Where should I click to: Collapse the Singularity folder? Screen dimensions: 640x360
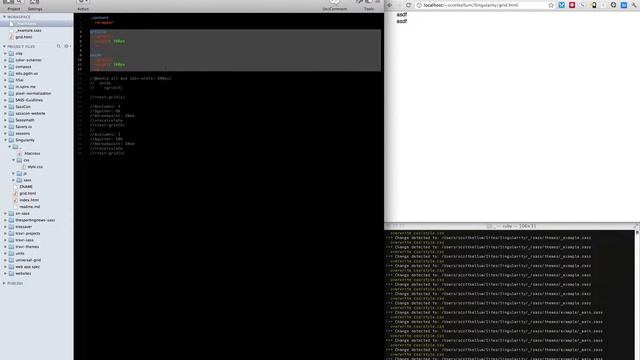click(5, 140)
